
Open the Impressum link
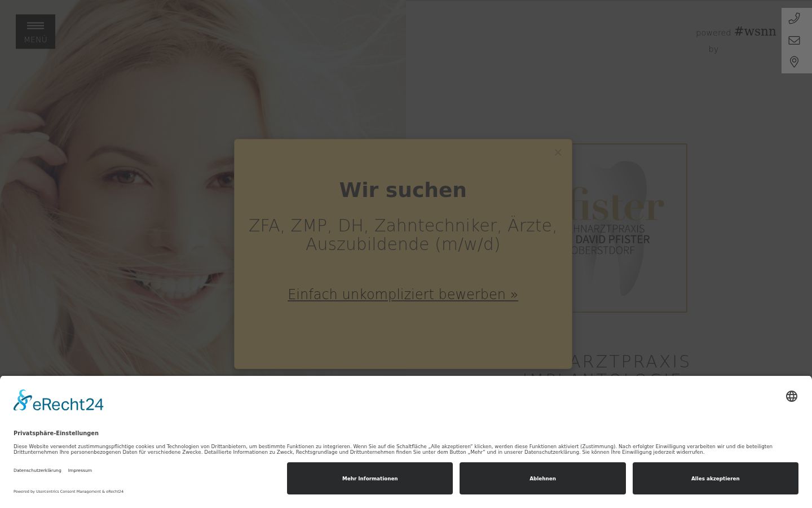[80, 470]
